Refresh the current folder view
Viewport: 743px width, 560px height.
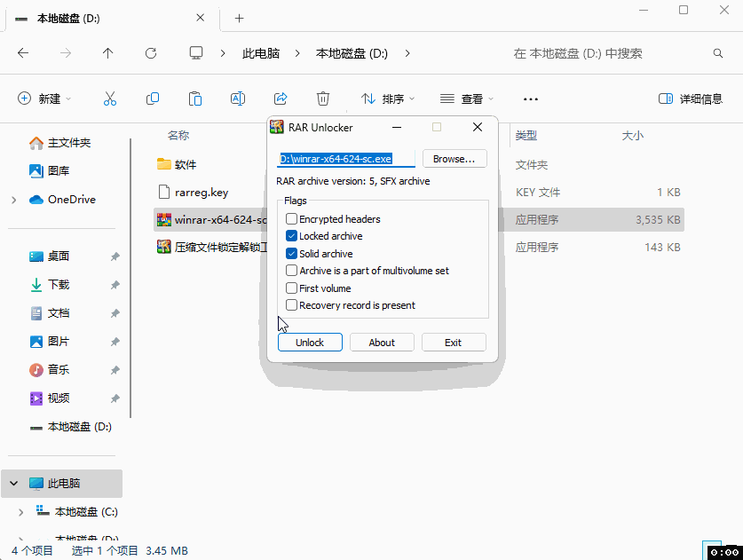click(151, 53)
